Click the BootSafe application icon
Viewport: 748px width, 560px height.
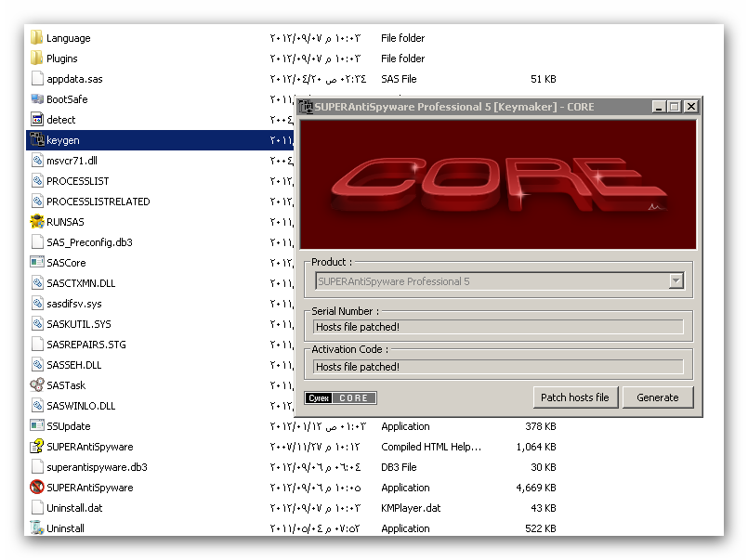pos(37,98)
